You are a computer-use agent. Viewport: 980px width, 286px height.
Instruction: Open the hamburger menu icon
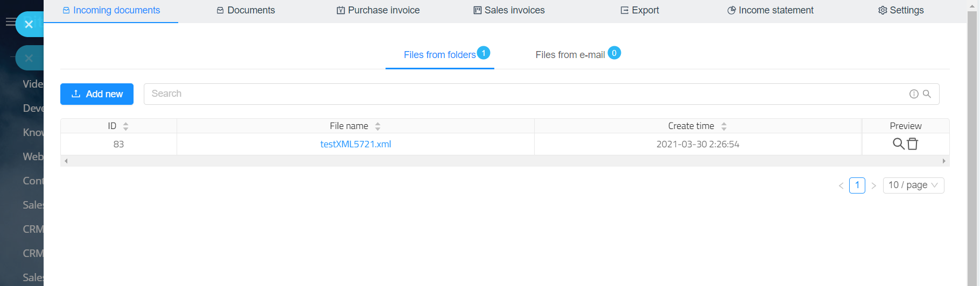tap(10, 22)
